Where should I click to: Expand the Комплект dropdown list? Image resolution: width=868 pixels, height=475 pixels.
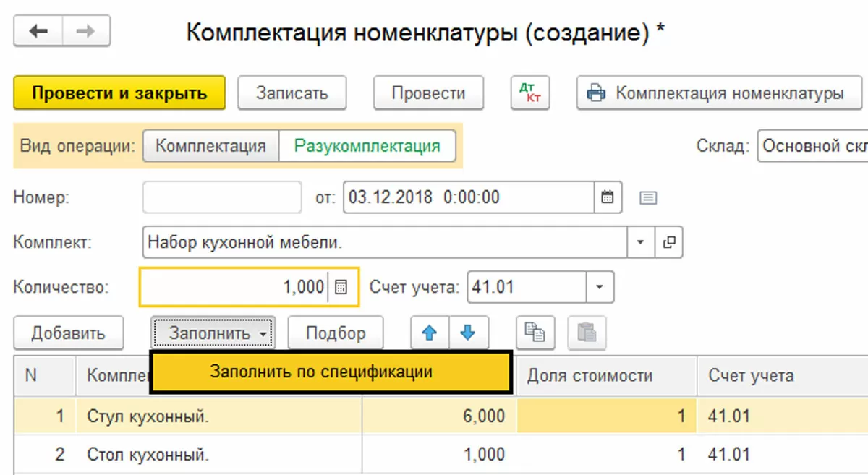click(640, 243)
